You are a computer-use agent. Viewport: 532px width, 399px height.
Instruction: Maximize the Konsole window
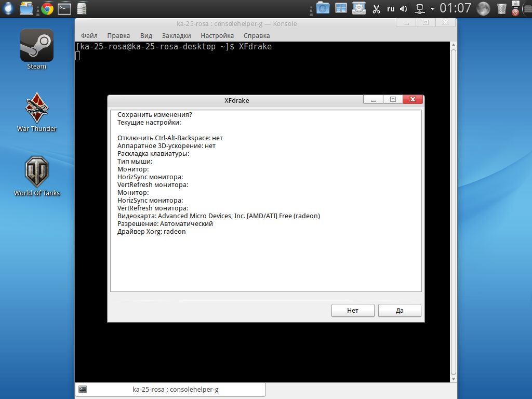426,22
